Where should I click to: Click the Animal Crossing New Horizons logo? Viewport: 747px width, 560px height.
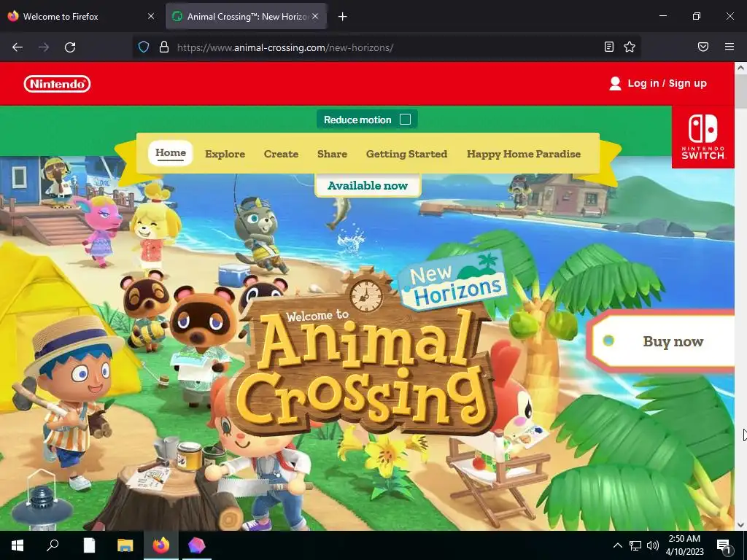[x=367, y=343]
